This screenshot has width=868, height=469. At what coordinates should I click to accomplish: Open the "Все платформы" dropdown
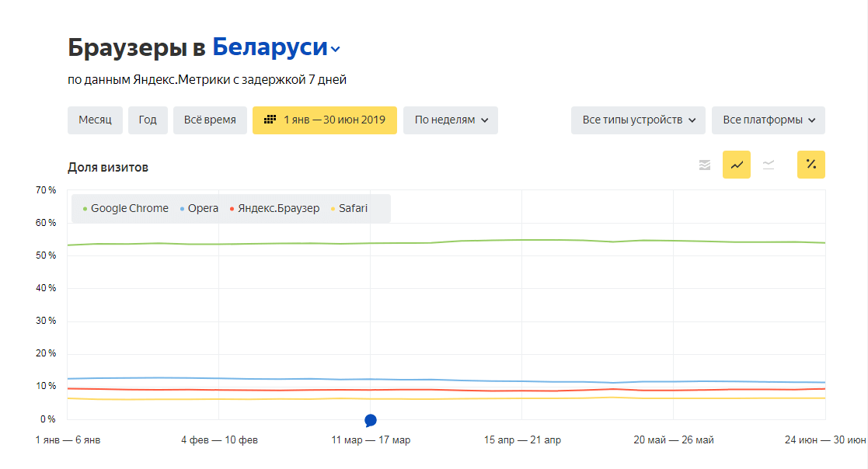coord(768,120)
